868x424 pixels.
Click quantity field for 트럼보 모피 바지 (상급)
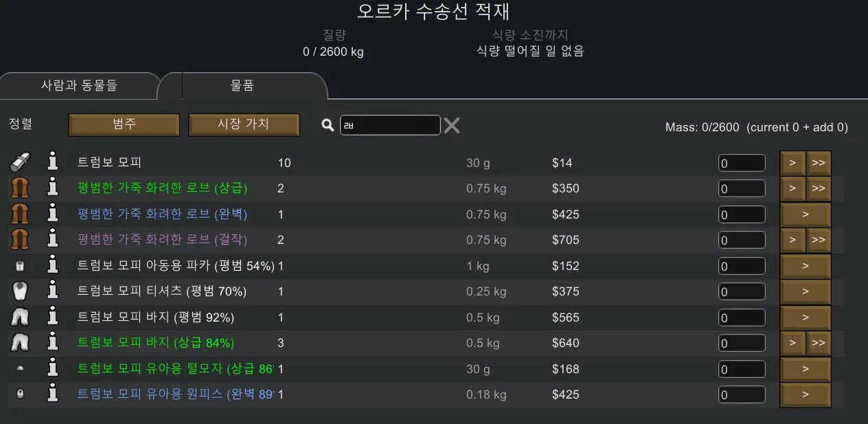741,343
